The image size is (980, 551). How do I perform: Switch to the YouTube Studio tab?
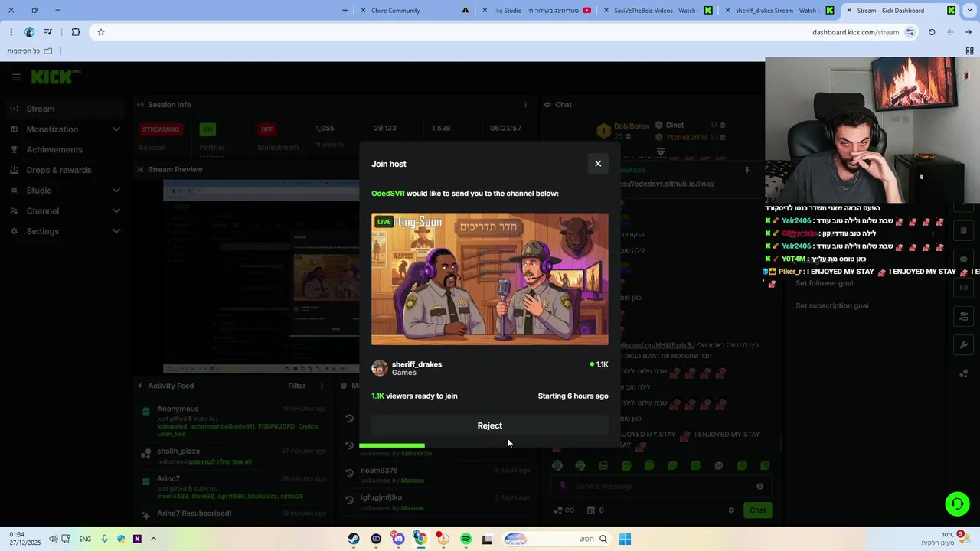537,11
